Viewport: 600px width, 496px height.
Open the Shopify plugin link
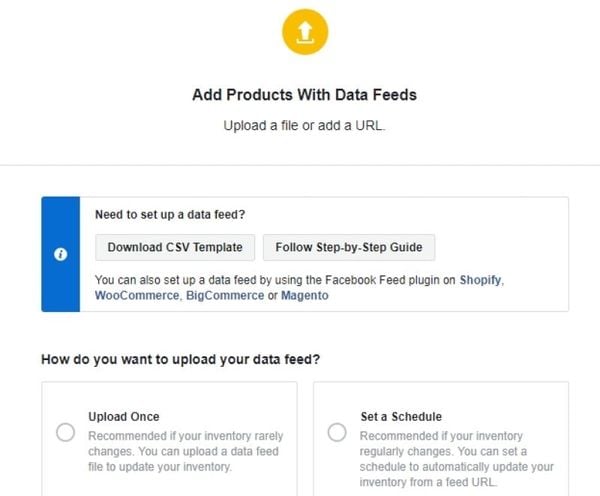[x=480, y=280]
